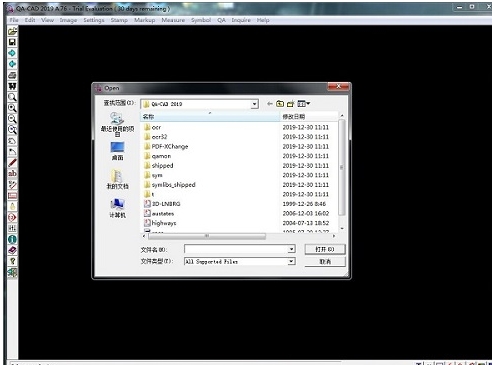Open the view menu dropdown arrow in dialog
Screen dimensions: 492x365
tap(308, 104)
